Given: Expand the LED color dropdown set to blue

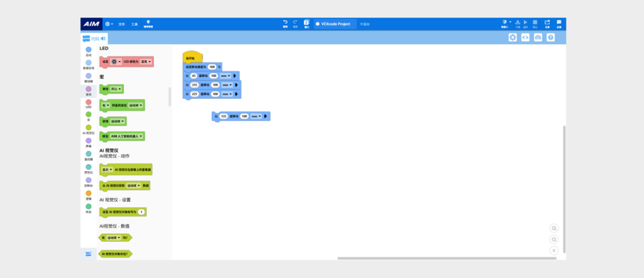Looking at the screenshot, I should 146,62.
